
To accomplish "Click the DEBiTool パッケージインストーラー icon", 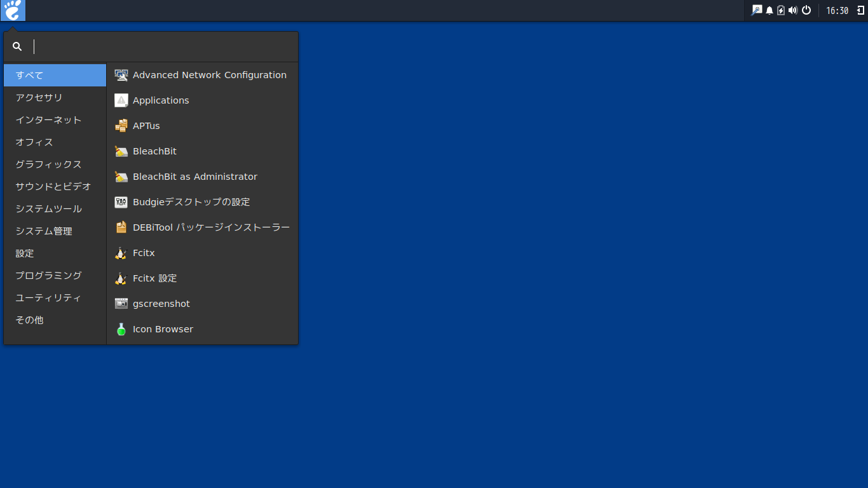I will tap(121, 227).
